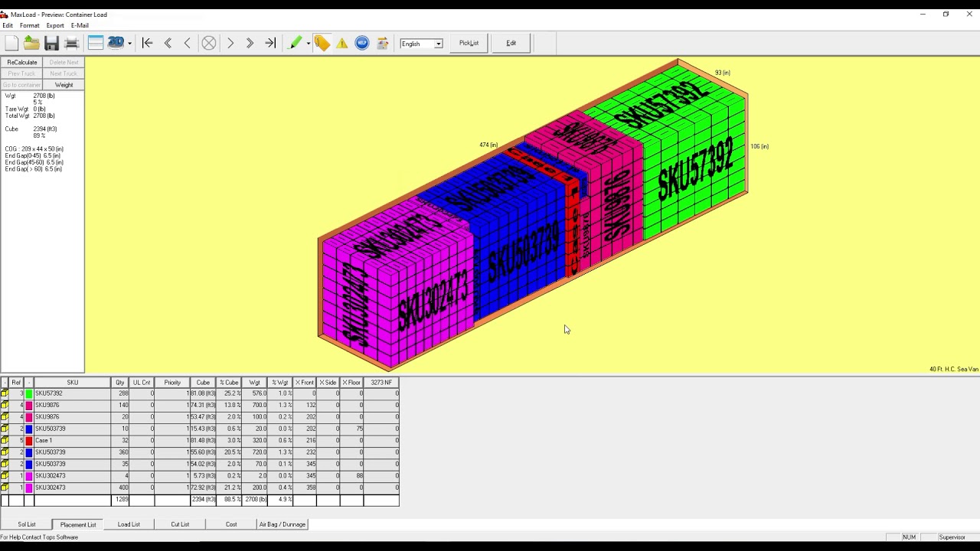Click the toolbar icon left of language box

point(383,43)
